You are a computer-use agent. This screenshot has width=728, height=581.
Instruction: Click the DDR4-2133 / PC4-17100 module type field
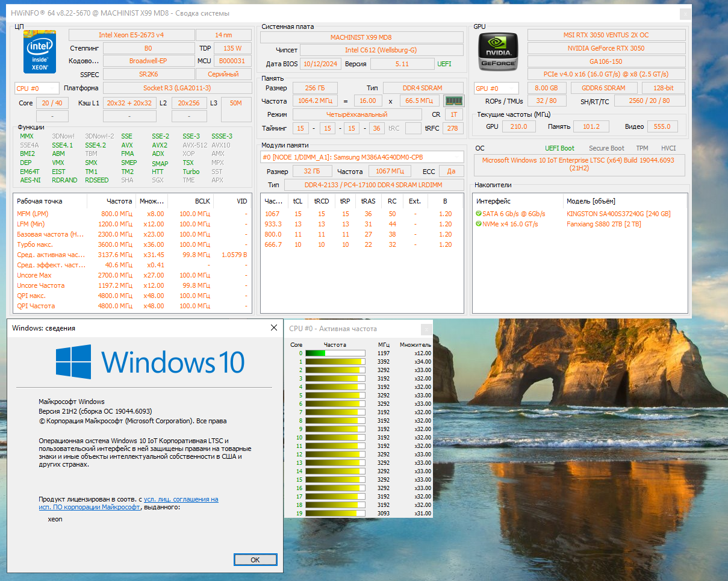(x=374, y=185)
